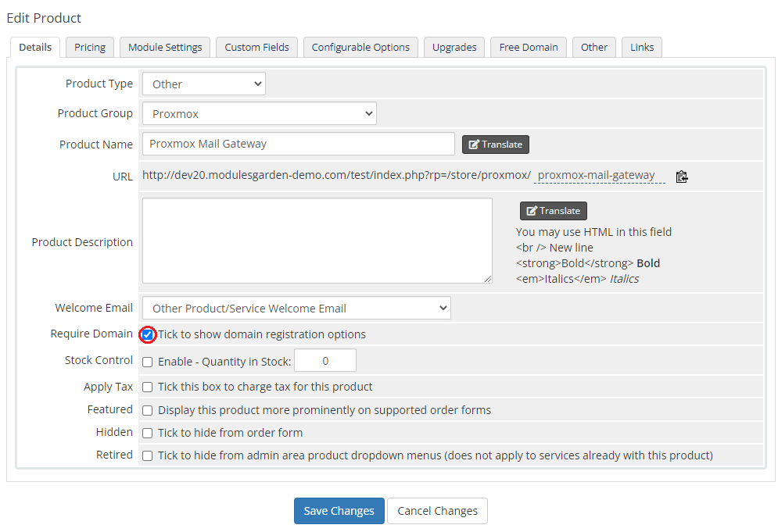The width and height of the screenshot is (778, 532).
Task: Open the Free Domain tab
Action: [x=529, y=47]
